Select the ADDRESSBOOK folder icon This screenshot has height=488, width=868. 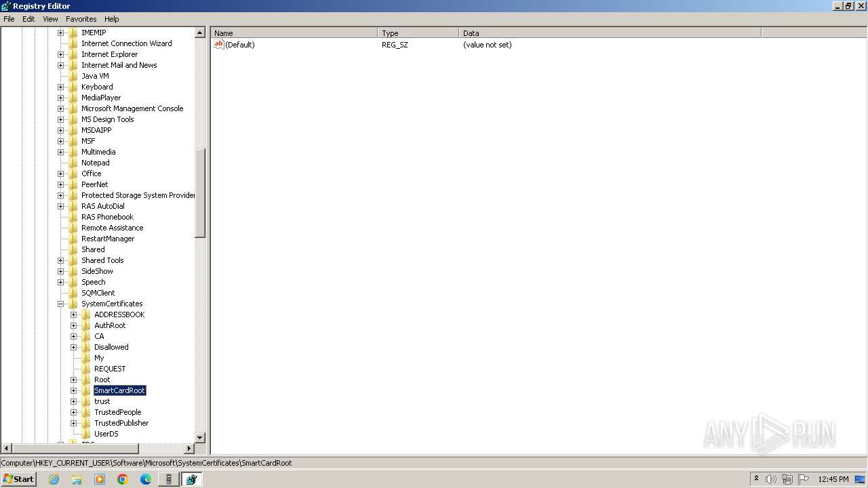pyautogui.click(x=86, y=314)
